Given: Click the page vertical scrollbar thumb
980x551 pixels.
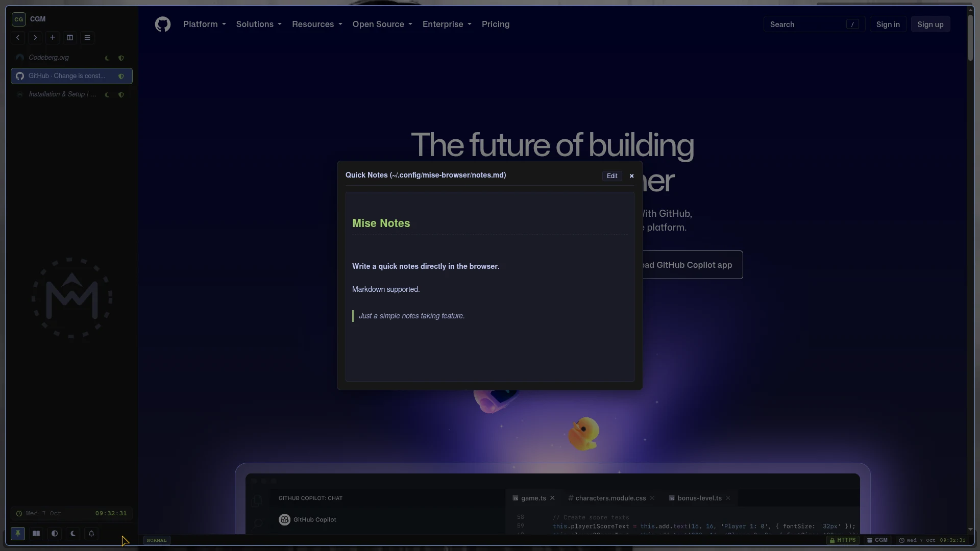Looking at the screenshot, I should coord(970,37).
